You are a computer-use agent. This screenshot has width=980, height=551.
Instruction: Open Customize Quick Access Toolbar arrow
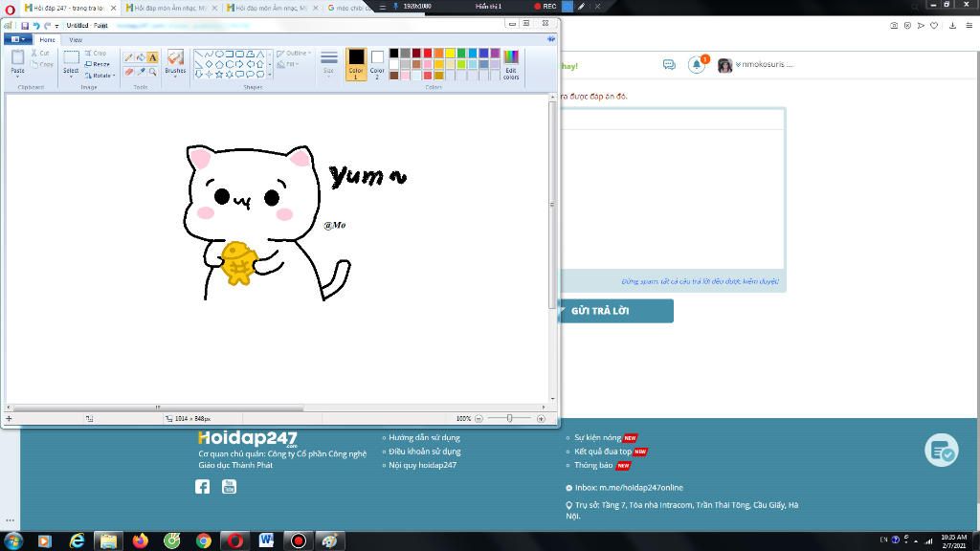[56, 26]
